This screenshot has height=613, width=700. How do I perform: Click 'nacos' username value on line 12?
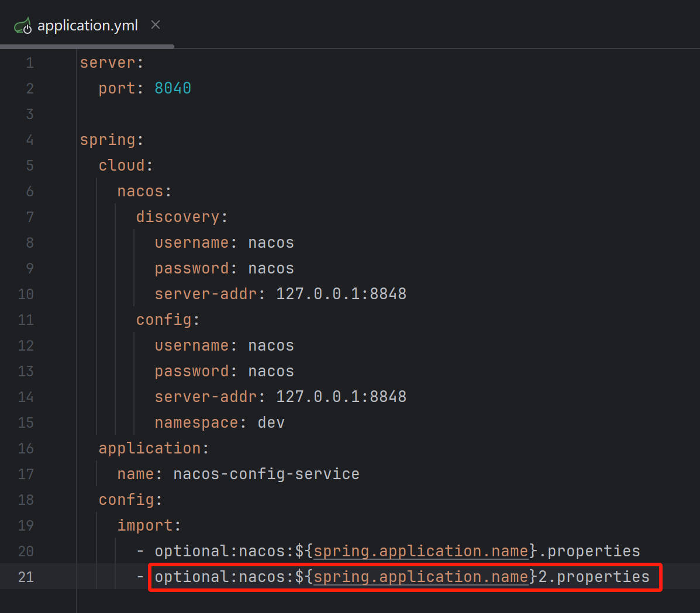[x=271, y=346]
